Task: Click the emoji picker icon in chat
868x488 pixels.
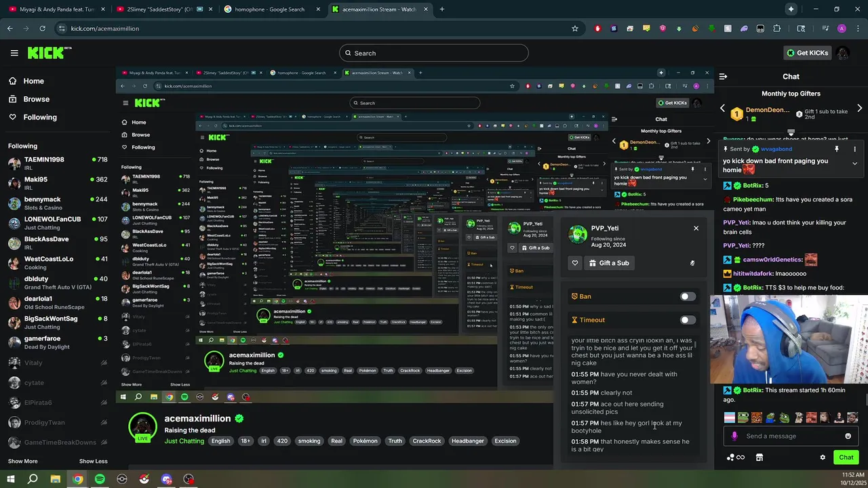Action: (x=848, y=436)
